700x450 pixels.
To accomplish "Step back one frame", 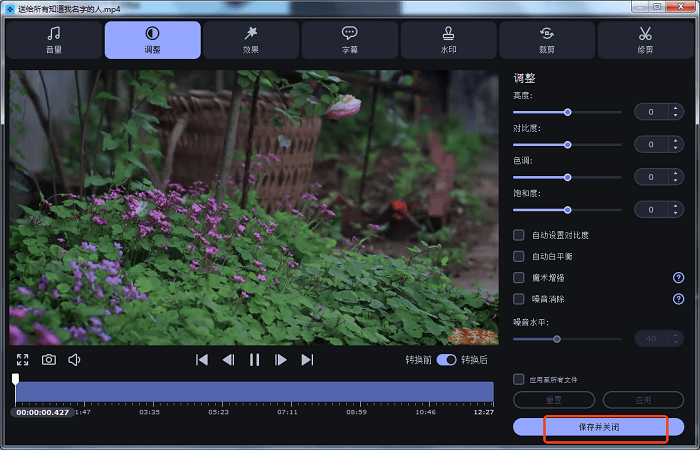I will pyautogui.click(x=229, y=360).
